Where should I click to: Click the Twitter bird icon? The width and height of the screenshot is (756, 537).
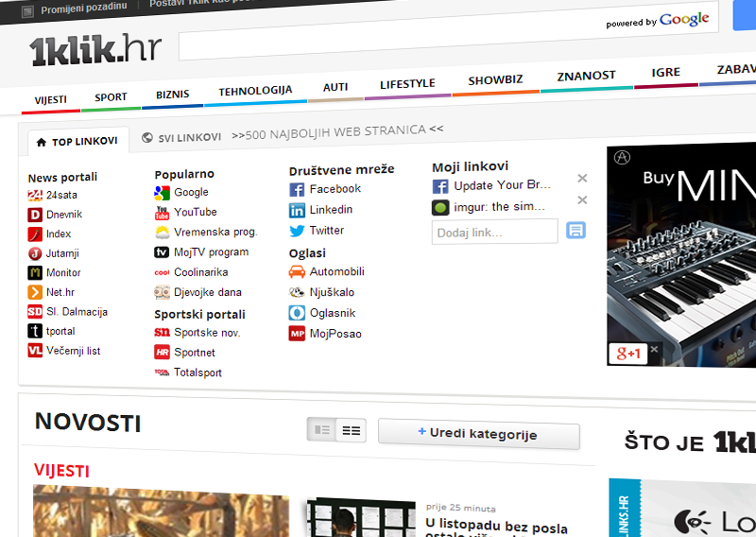[x=297, y=231]
